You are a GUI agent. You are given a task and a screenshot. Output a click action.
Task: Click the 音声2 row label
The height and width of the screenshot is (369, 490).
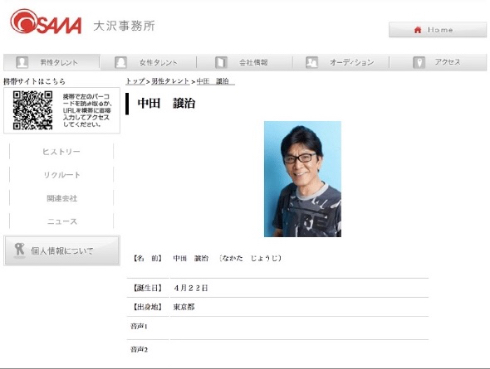point(139,349)
